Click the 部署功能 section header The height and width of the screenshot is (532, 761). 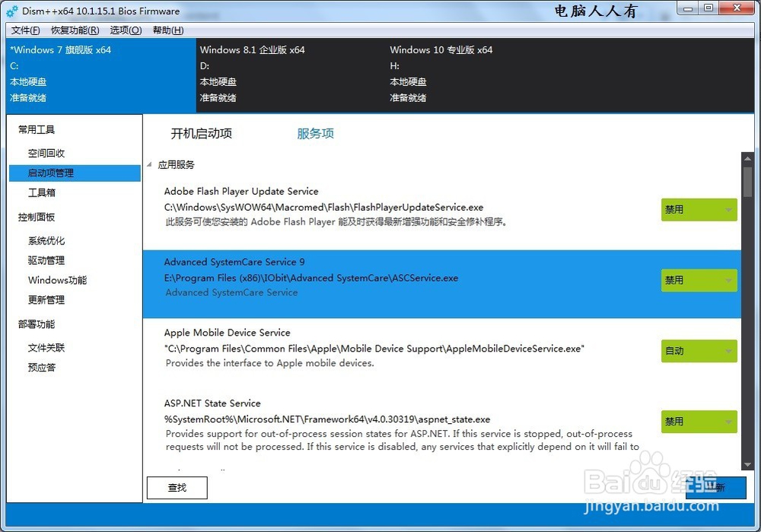[37, 324]
